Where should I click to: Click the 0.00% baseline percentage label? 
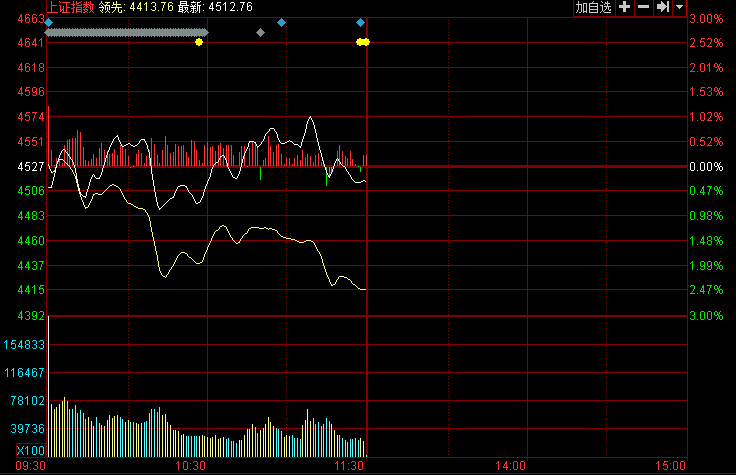pyautogui.click(x=706, y=167)
